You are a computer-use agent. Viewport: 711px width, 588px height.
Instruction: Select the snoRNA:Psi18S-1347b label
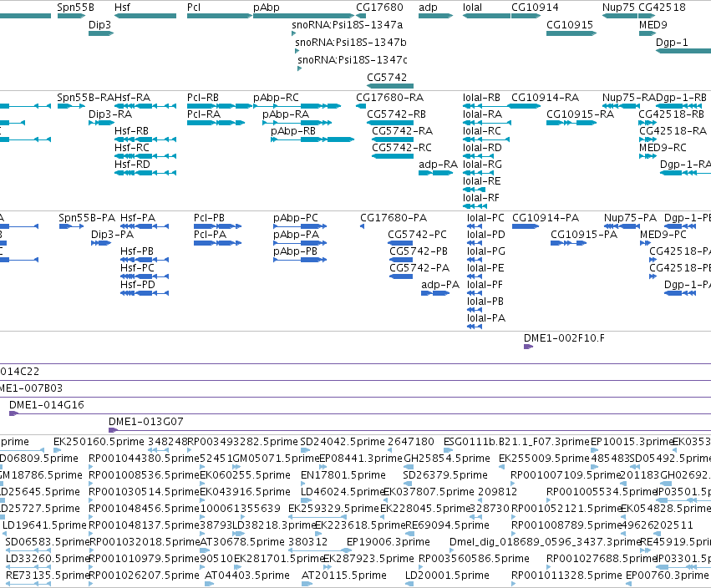pyautogui.click(x=351, y=42)
